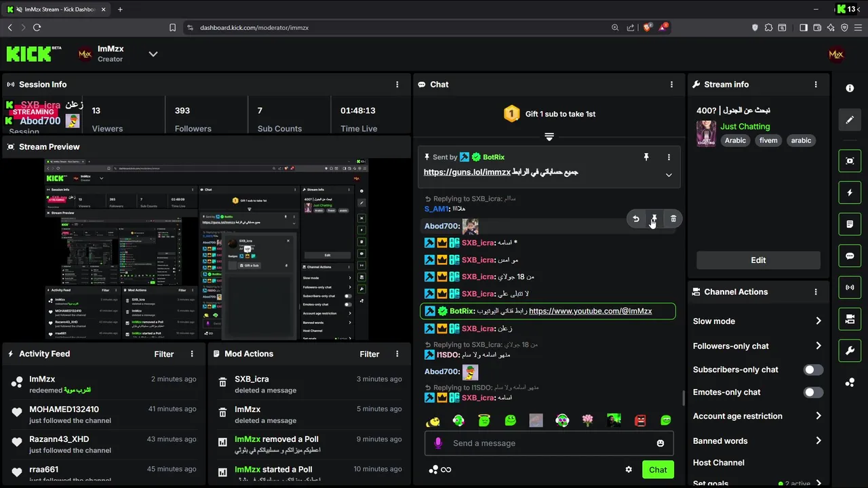
Task: Open the guns.lol/immzx link
Action: click(467, 172)
